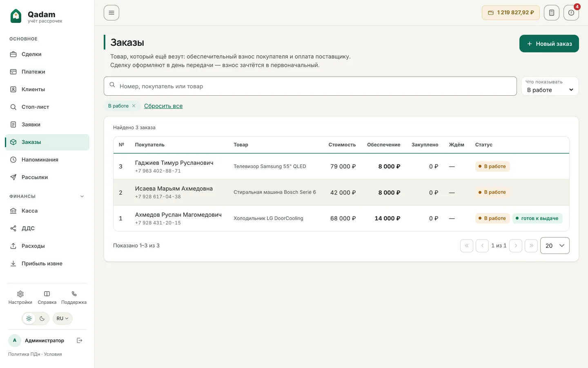Open Сделки from the sidebar
Image resolution: width=588 pixels, height=368 pixels.
pyautogui.click(x=47, y=54)
